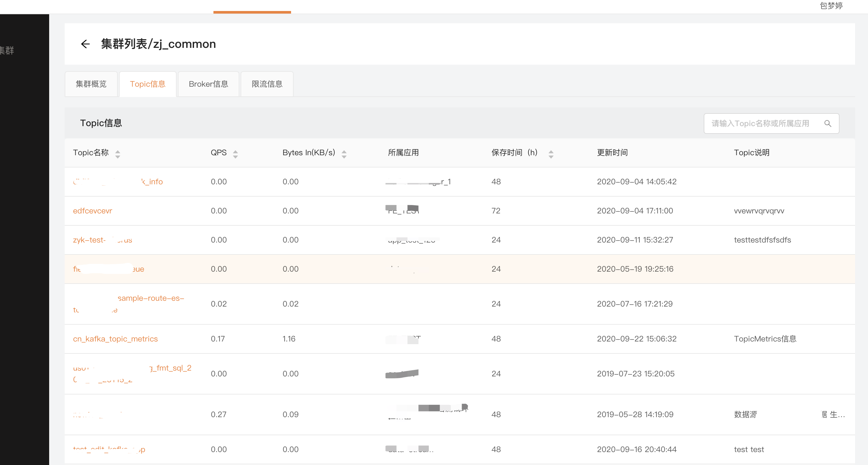This screenshot has height=465, width=868.
Task: Open the Broker信息 tab
Action: click(x=208, y=84)
